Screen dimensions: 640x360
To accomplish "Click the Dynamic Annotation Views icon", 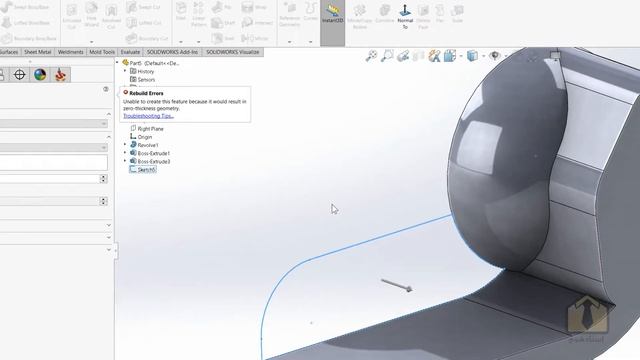I will pyautogui.click(x=434, y=56).
